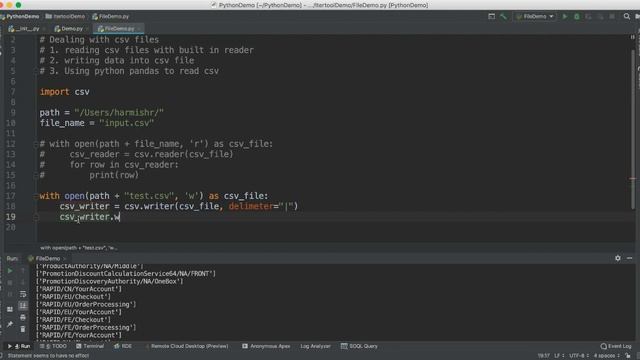This screenshot has height=360, width=640.
Task: Open the SOQL Query tool window
Action: pyautogui.click(x=359, y=346)
